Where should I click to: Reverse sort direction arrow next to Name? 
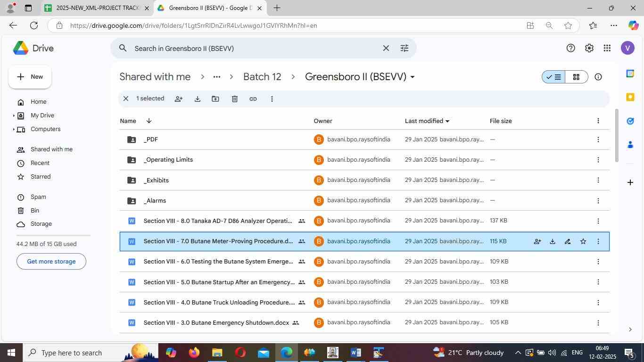click(x=149, y=121)
